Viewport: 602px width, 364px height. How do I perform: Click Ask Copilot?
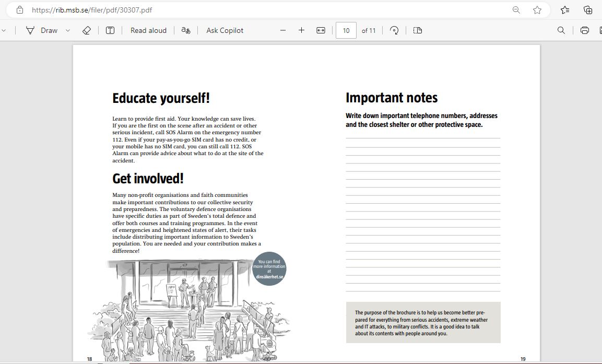(x=225, y=30)
